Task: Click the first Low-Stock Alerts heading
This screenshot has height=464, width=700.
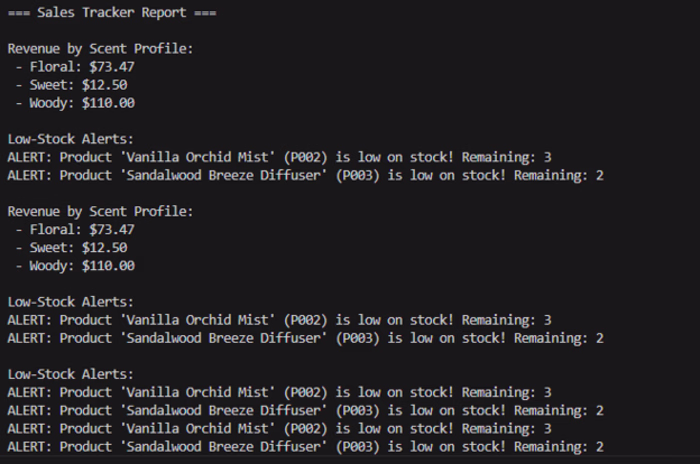Action: tap(71, 139)
